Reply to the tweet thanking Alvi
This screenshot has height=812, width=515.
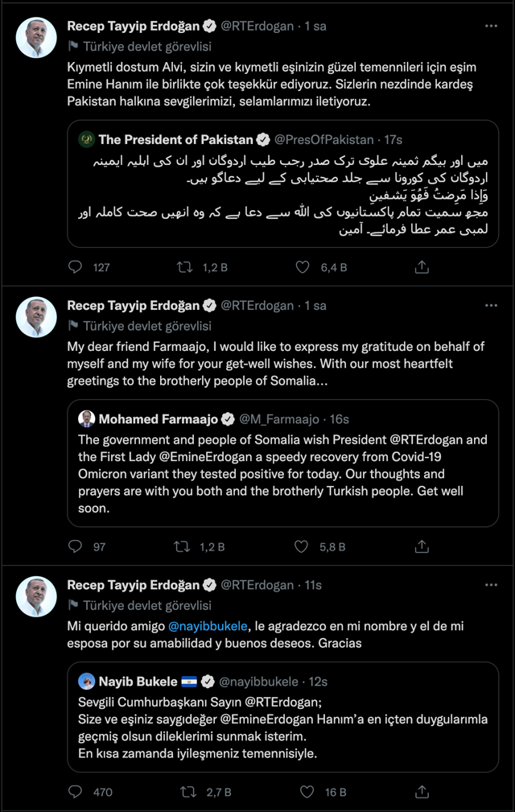(76, 267)
